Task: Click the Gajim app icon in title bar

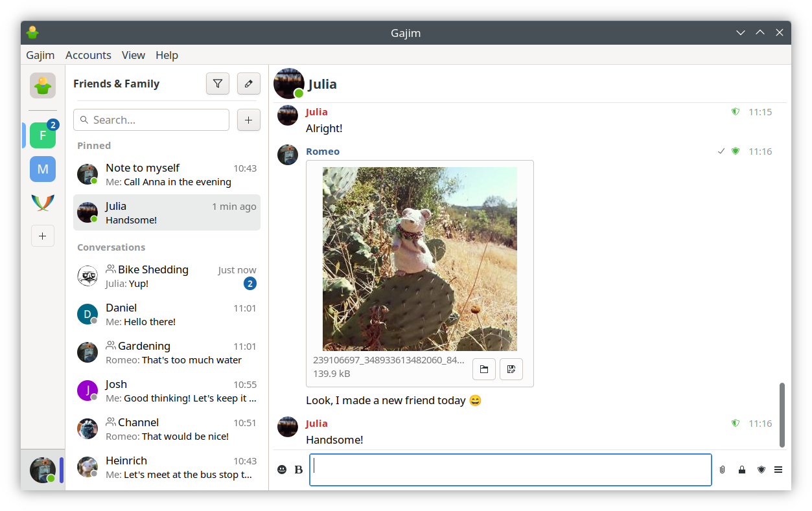Action: pos(32,32)
